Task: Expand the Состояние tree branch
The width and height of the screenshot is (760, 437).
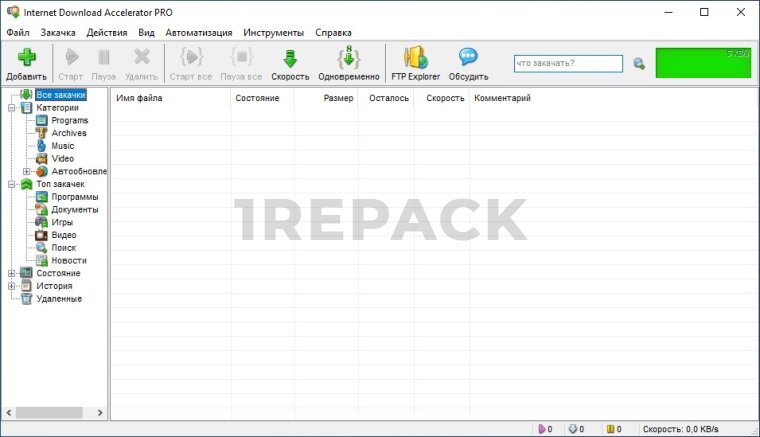Action: pos(11,273)
